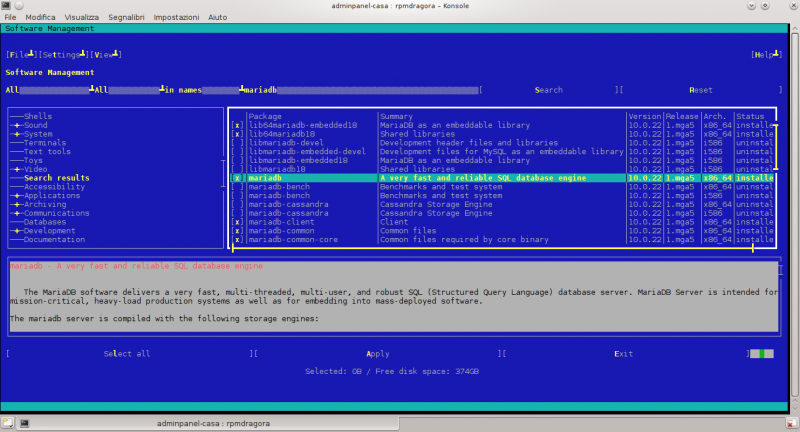Viewport: 800px width, 432px height.
Task: Check the libmariadb18 i586 package box
Action: (237, 169)
